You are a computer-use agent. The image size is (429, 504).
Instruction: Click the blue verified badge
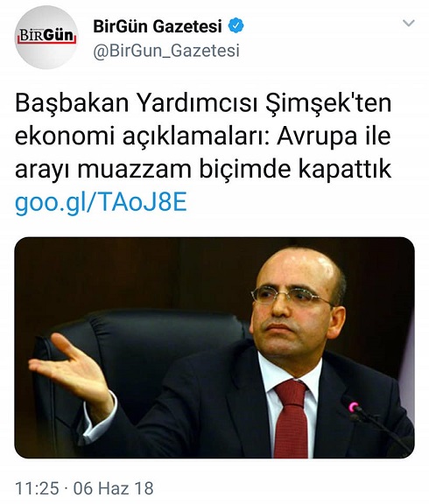click(x=236, y=26)
